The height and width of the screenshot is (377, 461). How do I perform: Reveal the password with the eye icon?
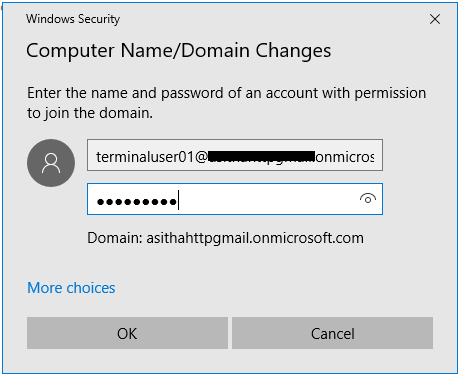[x=368, y=199]
